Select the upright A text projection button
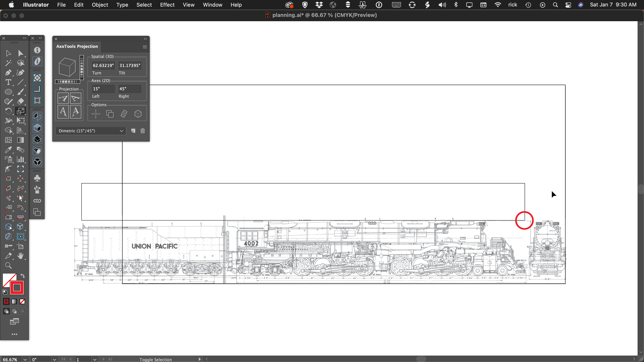Image resolution: width=644 pixels, height=362 pixels. tap(63, 112)
